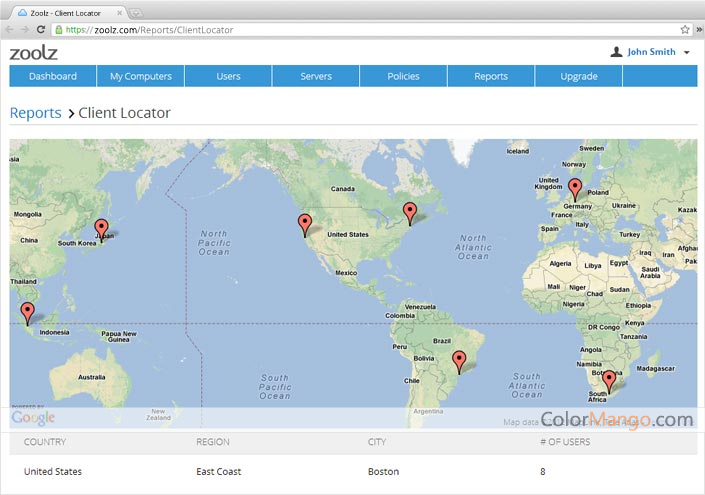
Task: Click the Mongolia label on the map
Action: coord(27,214)
